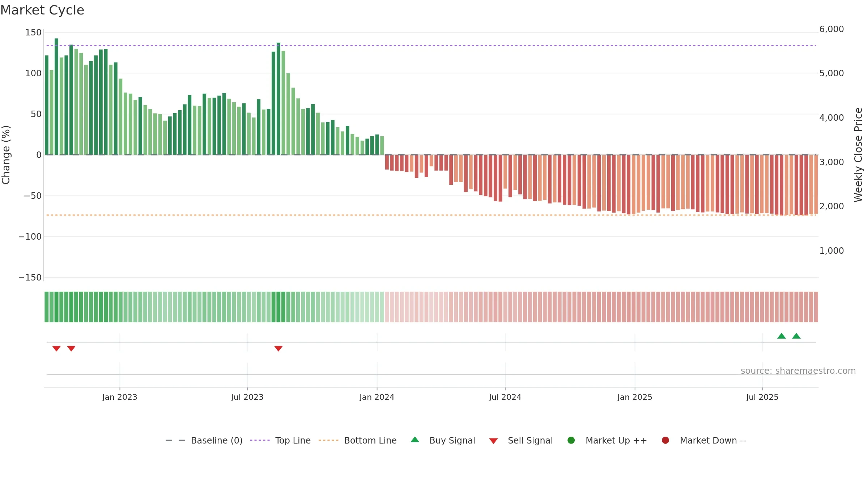Click the Jul 2024 axis label

pyautogui.click(x=505, y=397)
